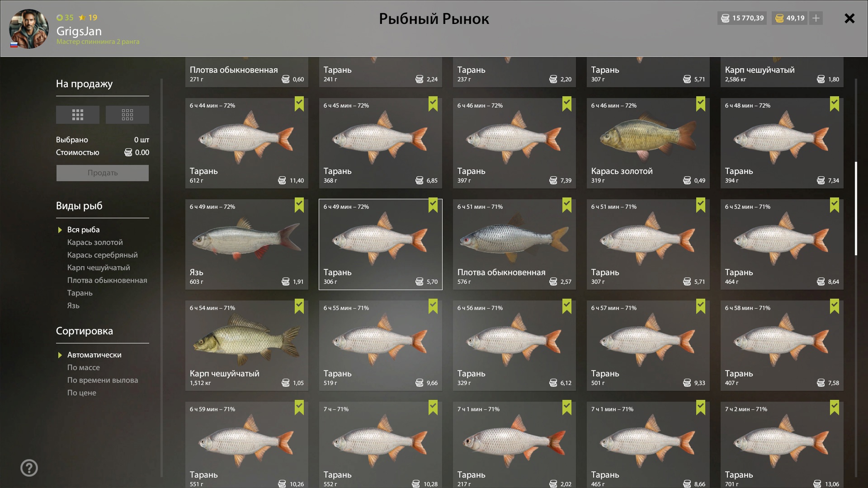Click the plus icon to add gold coins
This screenshot has width=868, height=488.
click(816, 18)
